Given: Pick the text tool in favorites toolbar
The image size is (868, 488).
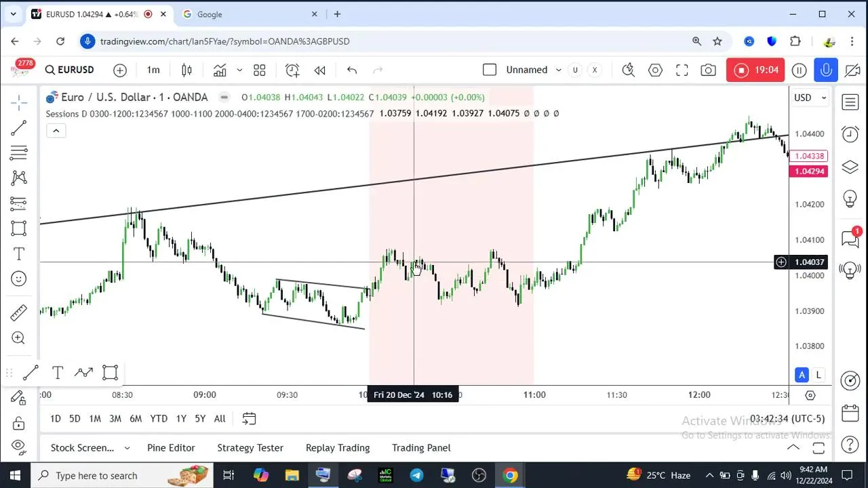Looking at the screenshot, I should point(58,372).
